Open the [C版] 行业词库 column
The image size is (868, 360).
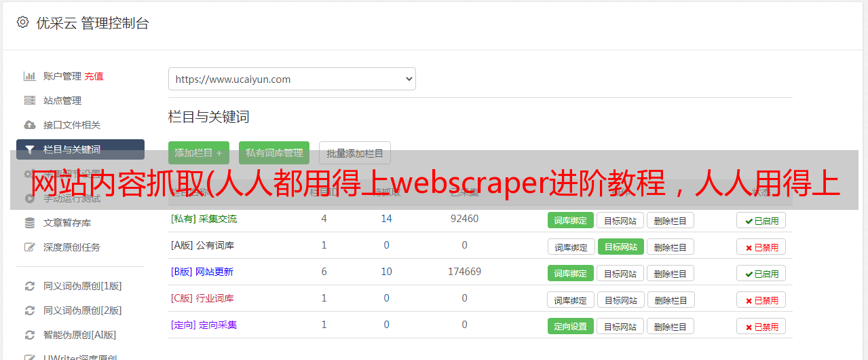(x=202, y=298)
